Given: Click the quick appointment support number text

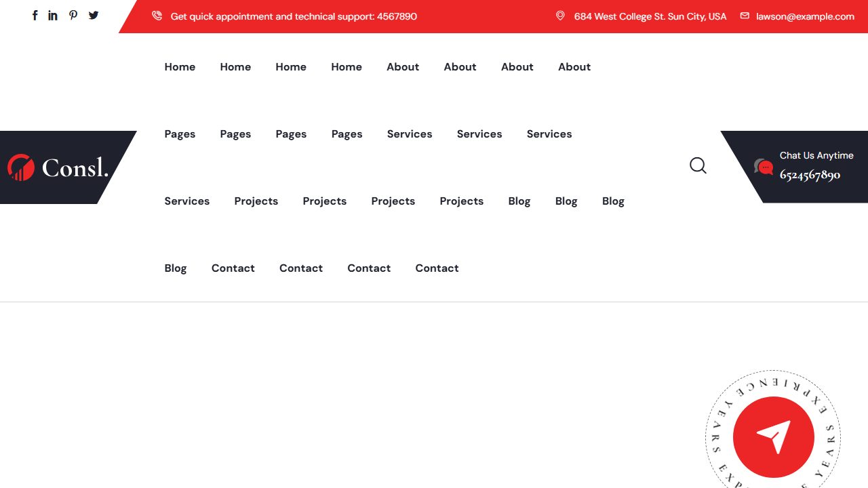Looking at the screenshot, I should click(294, 16).
